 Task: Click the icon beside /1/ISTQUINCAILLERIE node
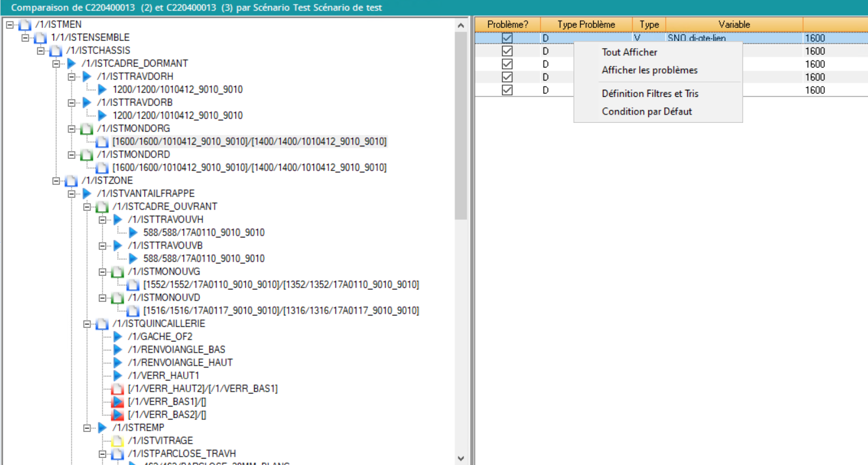(102, 324)
